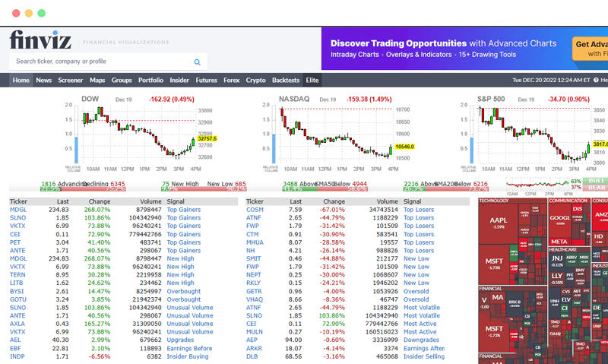Open BYSI ticker link
This screenshot has height=364, width=608.
[x=17, y=291]
